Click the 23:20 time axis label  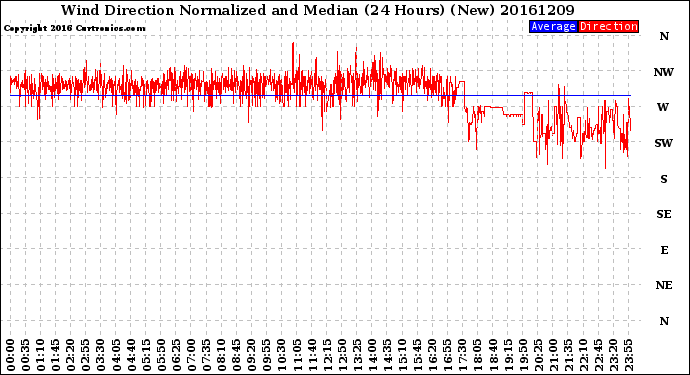click(613, 355)
